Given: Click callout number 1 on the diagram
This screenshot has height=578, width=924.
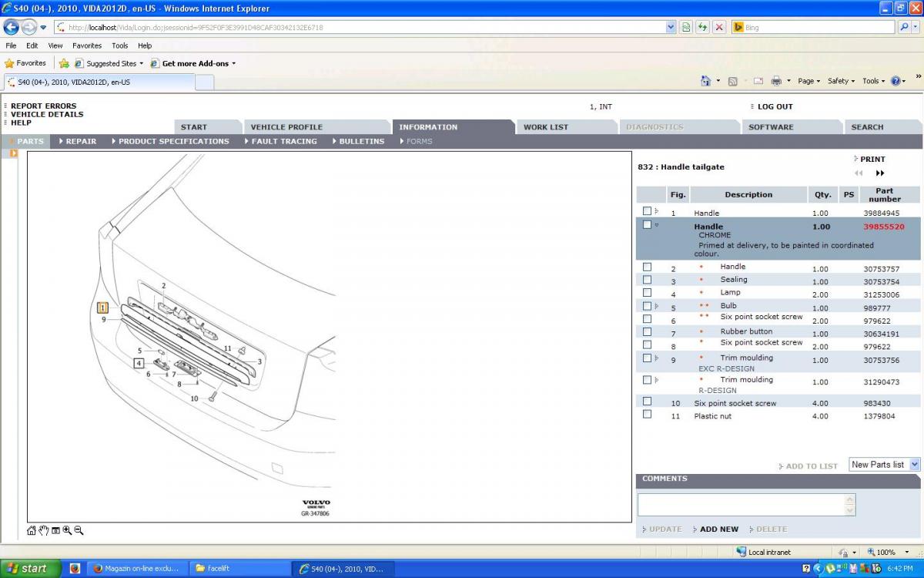Looking at the screenshot, I should point(102,307).
